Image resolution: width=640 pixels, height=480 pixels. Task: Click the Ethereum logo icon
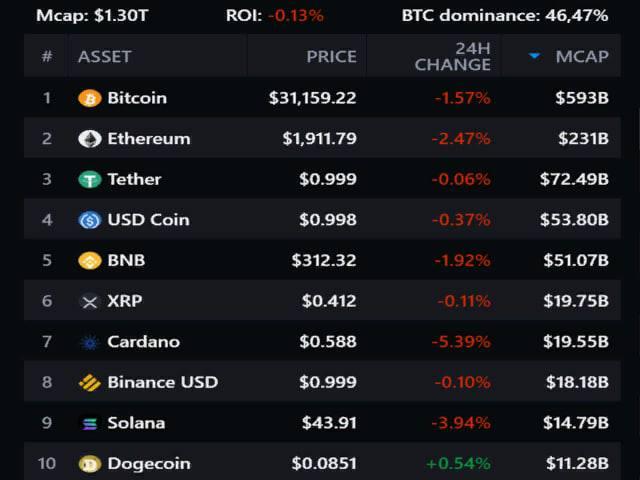(x=90, y=139)
